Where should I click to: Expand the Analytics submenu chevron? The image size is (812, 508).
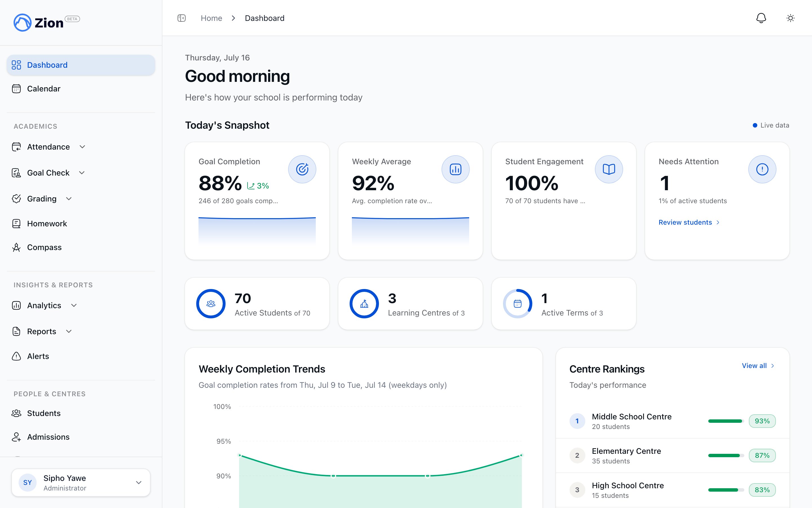74,305
